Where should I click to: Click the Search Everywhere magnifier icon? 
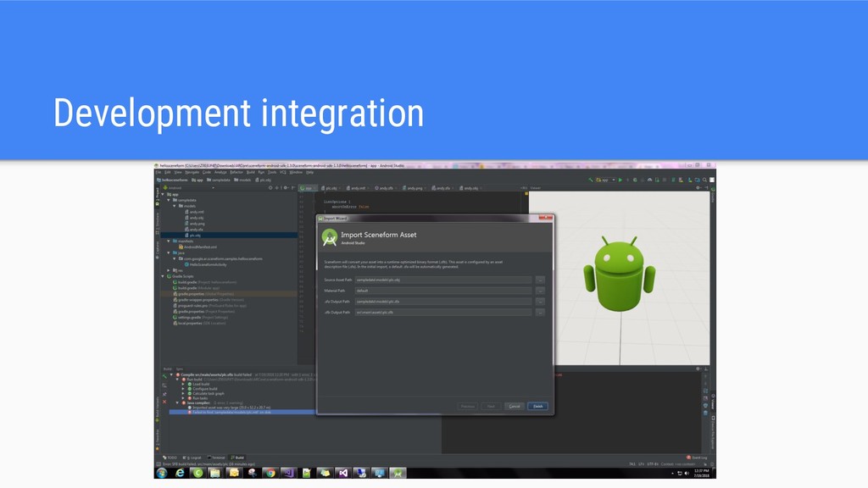pyautogui.click(x=704, y=180)
